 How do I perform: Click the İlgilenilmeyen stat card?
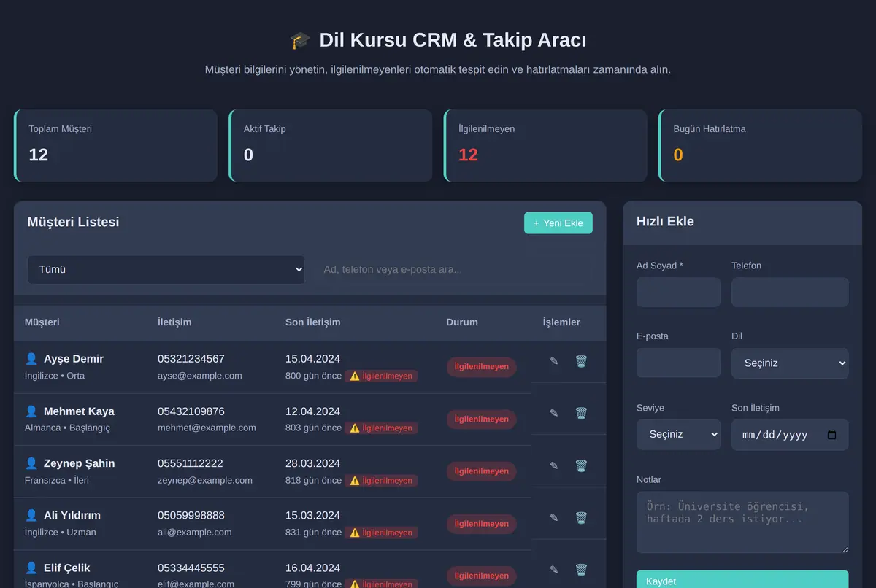click(x=545, y=146)
